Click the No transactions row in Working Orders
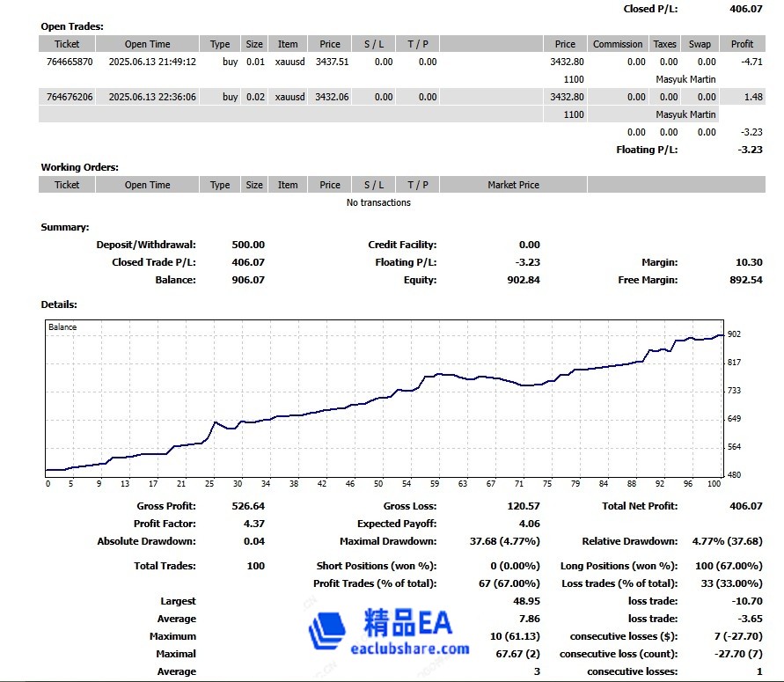The width and height of the screenshot is (784, 682). pos(378,202)
